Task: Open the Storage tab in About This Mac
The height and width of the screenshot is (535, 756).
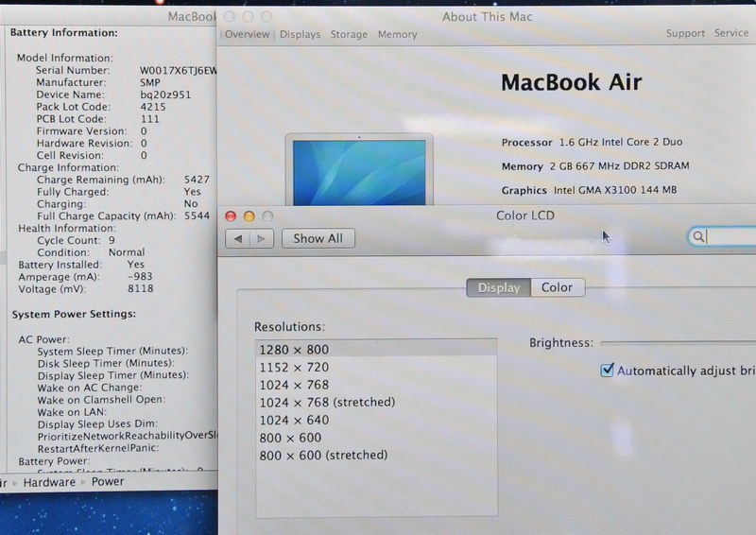Action: tap(349, 34)
